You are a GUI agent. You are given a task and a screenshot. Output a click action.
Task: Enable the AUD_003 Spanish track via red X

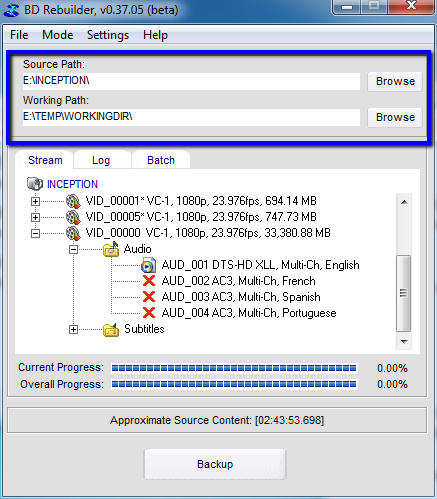(x=149, y=297)
